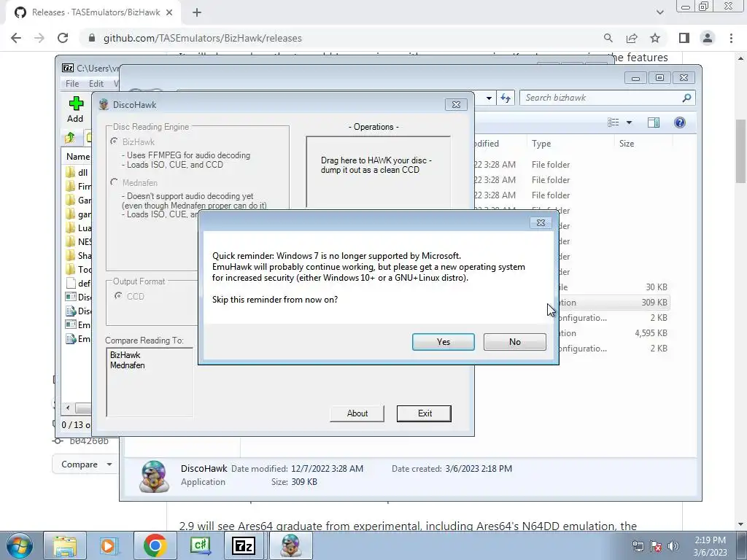Screen dimensions: 747x560
Task: Switch to Chrome from the taskbar
Action: click(155, 546)
